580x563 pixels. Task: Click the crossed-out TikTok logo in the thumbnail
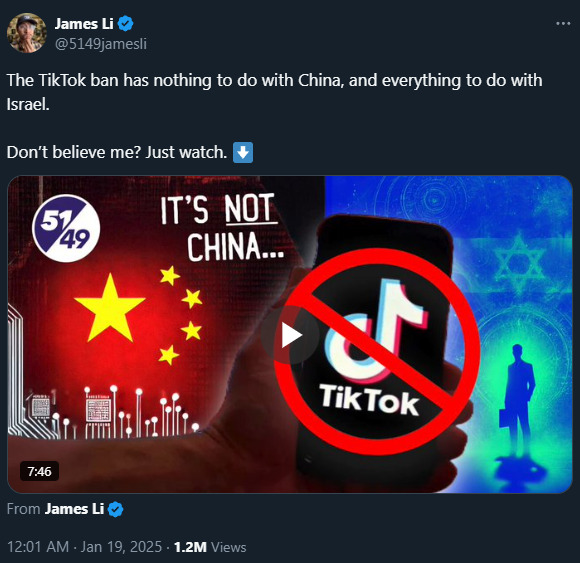[x=377, y=352]
